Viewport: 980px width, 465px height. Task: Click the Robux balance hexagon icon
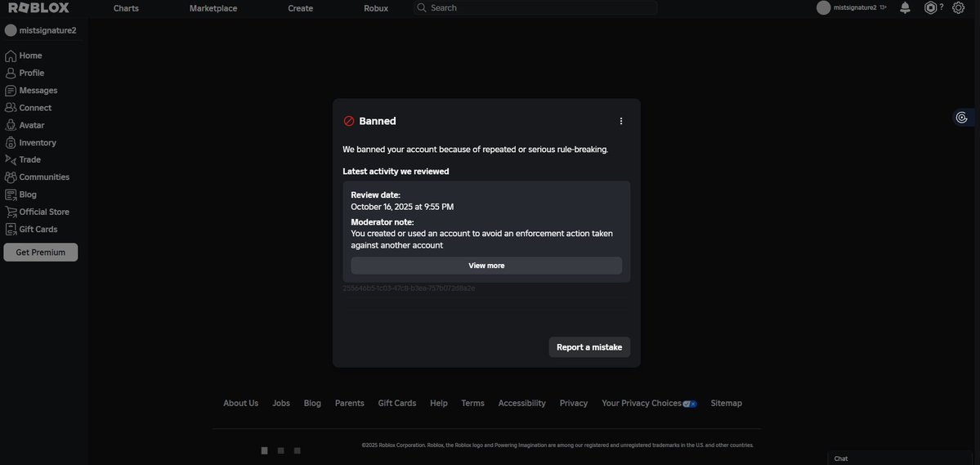(x=930, y=8)
